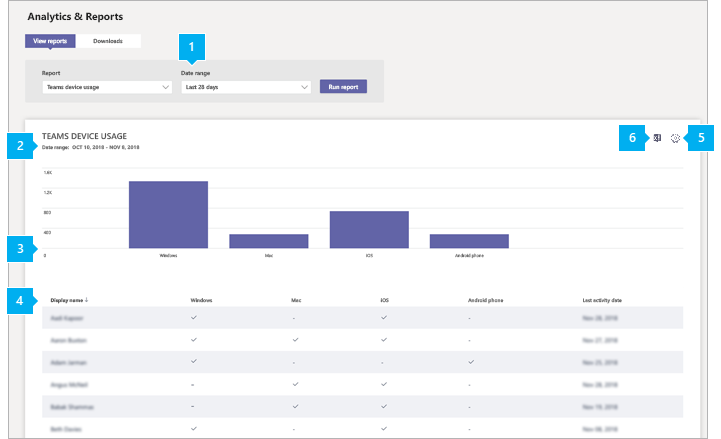Click the last activity date in Babak Shammas row

(600, 407)
